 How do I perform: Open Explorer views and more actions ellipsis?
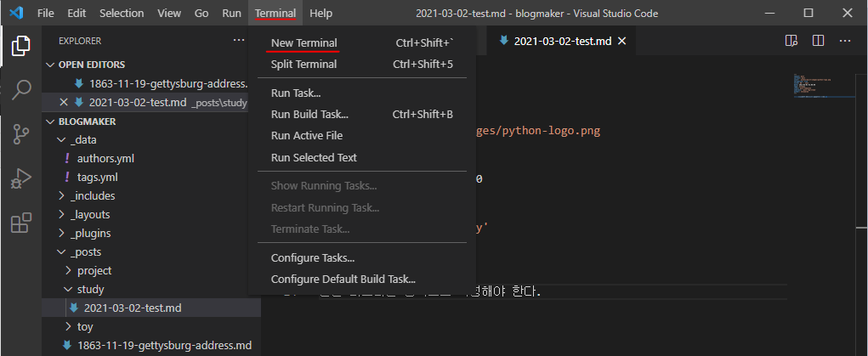click(x=239, y=41)
